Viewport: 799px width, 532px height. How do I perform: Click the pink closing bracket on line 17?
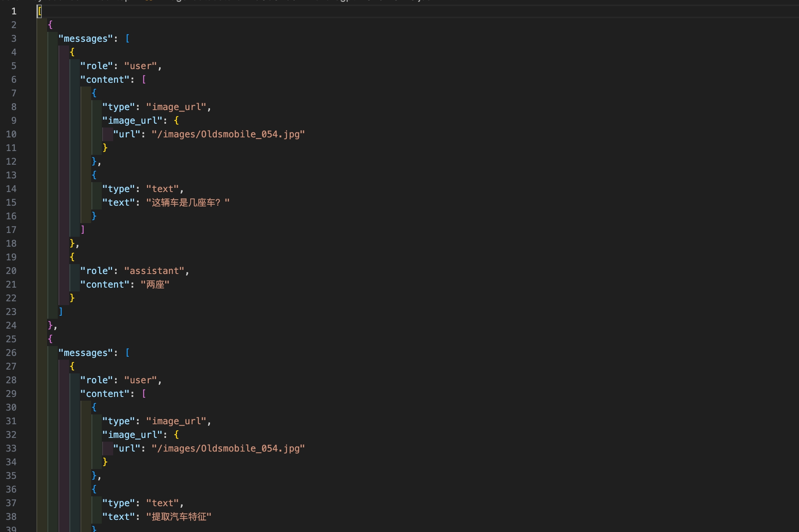click(x=83, y=230)
